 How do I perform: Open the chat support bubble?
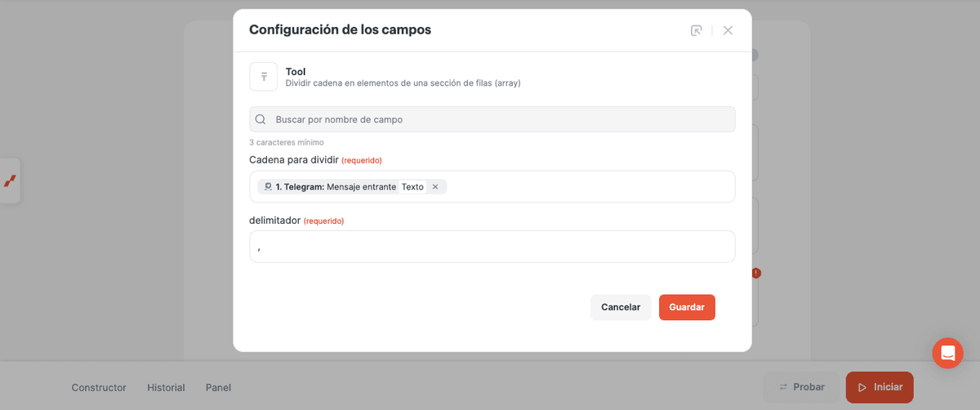948,353
